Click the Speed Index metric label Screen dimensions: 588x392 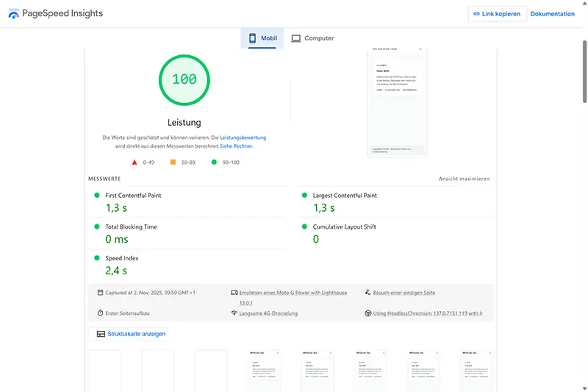[x=121, y=258]
